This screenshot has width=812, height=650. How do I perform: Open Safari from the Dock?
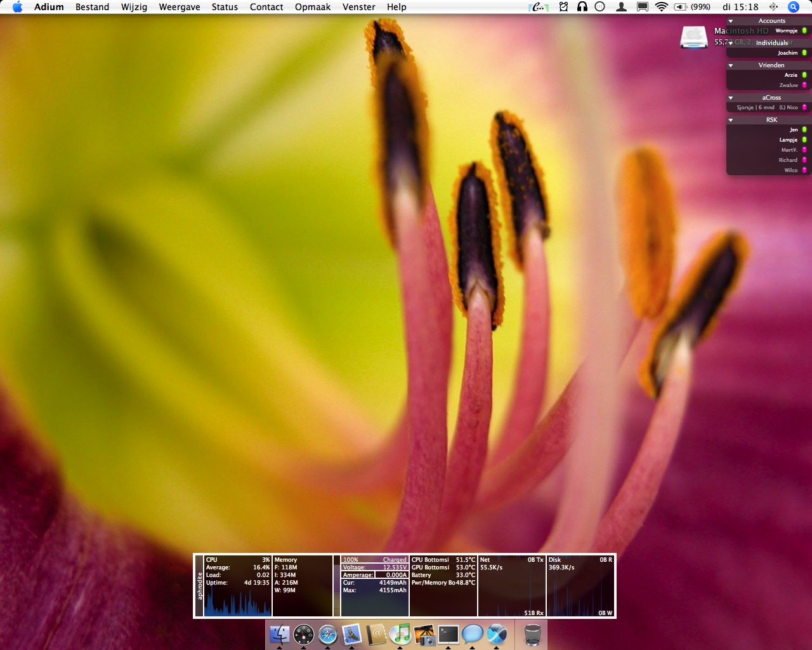pos(328,634)
